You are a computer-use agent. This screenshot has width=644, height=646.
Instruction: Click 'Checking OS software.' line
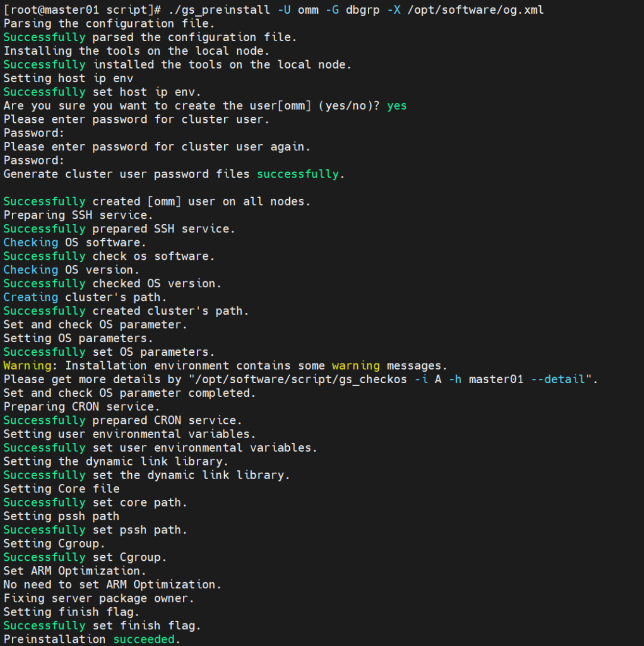click(75, 243)
